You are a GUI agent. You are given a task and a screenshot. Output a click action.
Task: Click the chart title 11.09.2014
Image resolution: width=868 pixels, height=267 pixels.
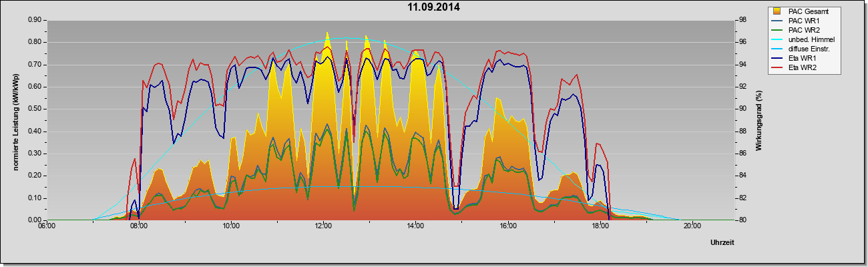[x=434, y=7]
